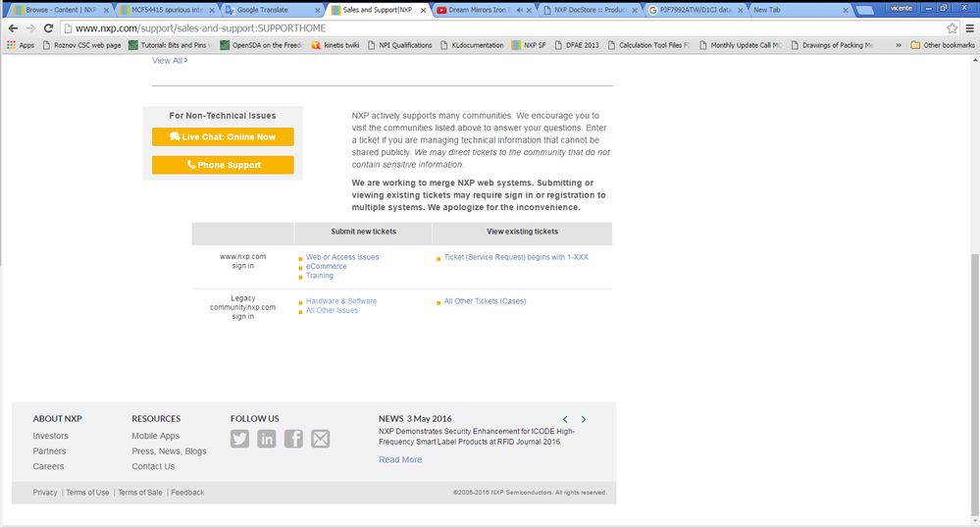Open NPI Qualifications bookmark

[399, 45]
